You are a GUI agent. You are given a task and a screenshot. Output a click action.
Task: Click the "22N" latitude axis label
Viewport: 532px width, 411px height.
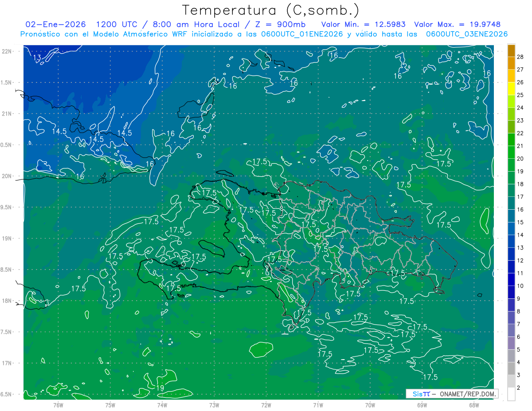click(8, 51)
